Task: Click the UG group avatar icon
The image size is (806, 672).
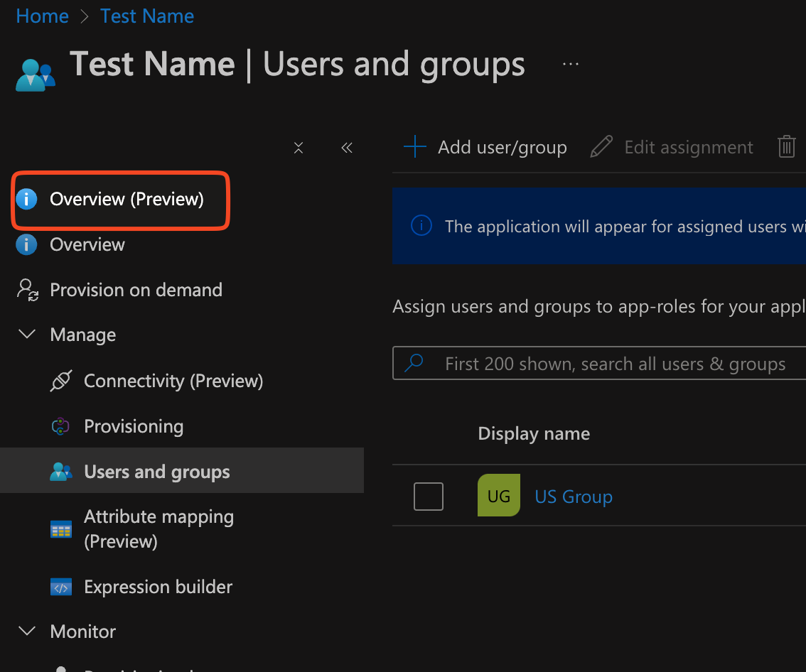Action: (498, 496)
